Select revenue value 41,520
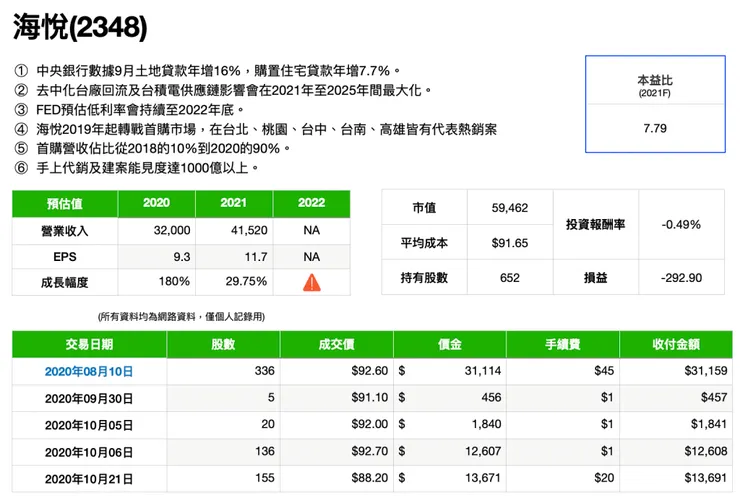The image size is (740, 501). pyautogui.click(x=249, y=230)
